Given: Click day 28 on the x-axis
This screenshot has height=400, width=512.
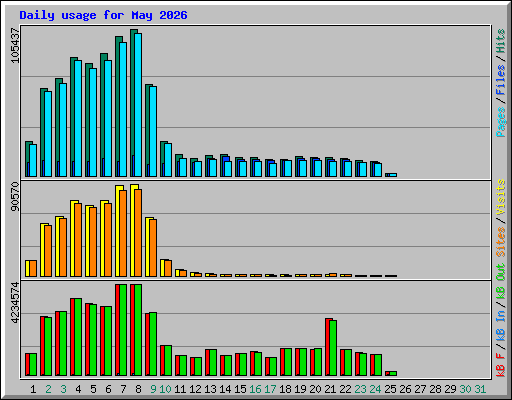Looking at the screenshot, I should click(435, 389).
